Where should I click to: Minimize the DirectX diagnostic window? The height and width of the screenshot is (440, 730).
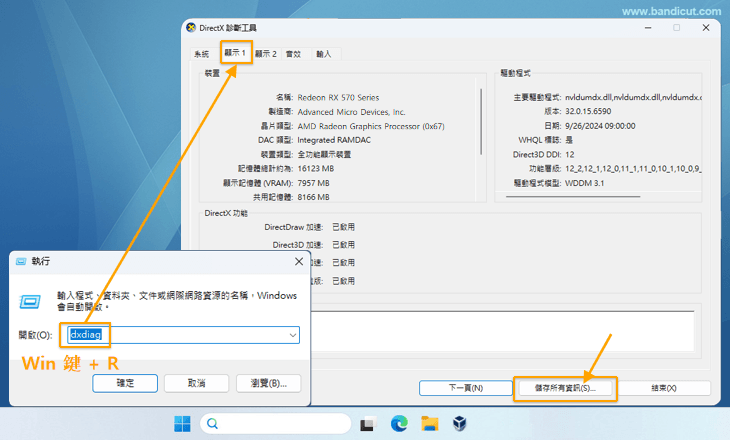(x=648, y=27)
